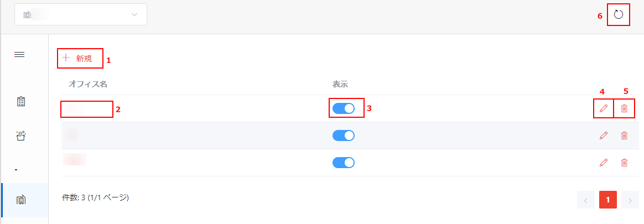Go to previous page with left chevron
This screenshot has width=644, height=224.
[586, 200]
